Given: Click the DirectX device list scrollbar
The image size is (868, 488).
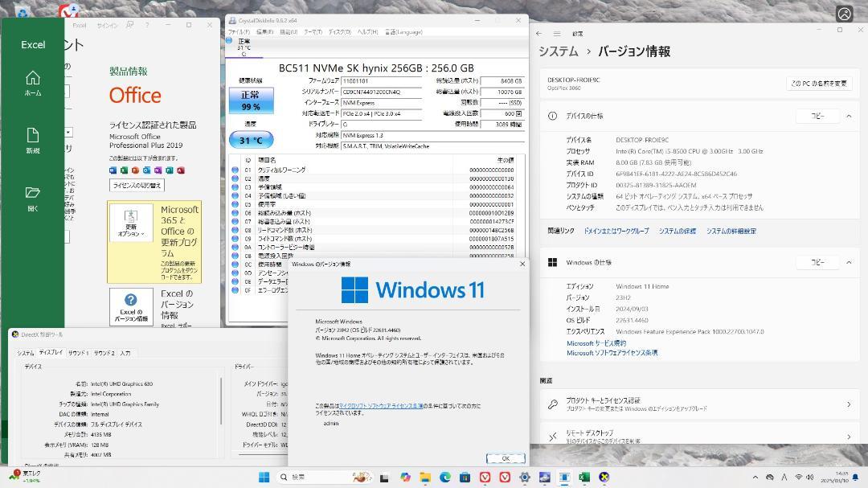Looking at the screenshot, I should (221, 402).
